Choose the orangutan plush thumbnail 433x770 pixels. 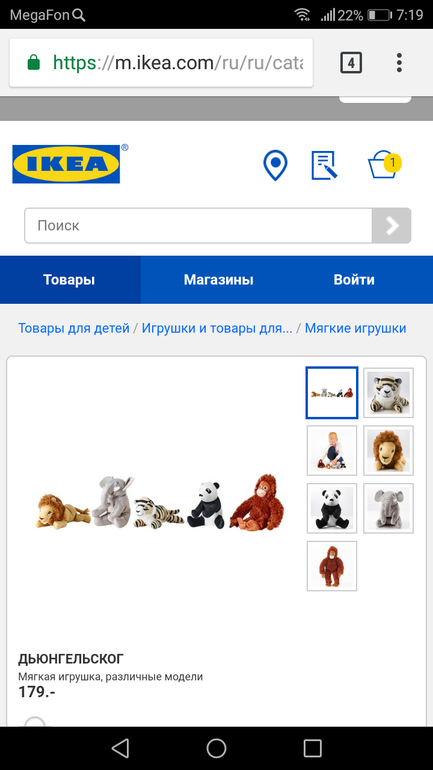tap(332, 566)
